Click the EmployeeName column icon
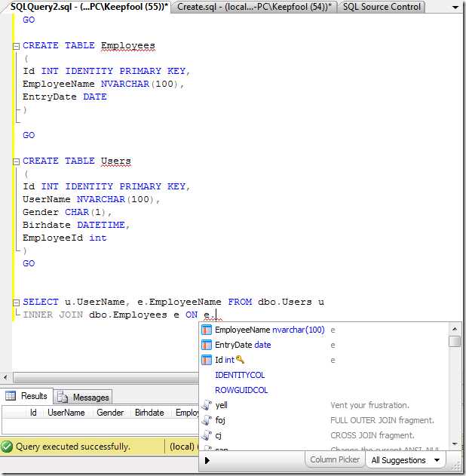This screenshot has height=476, width=466. point(207,330)
